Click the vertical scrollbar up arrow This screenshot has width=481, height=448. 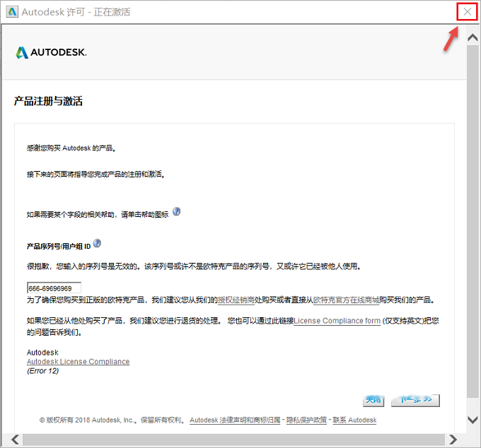473,37
